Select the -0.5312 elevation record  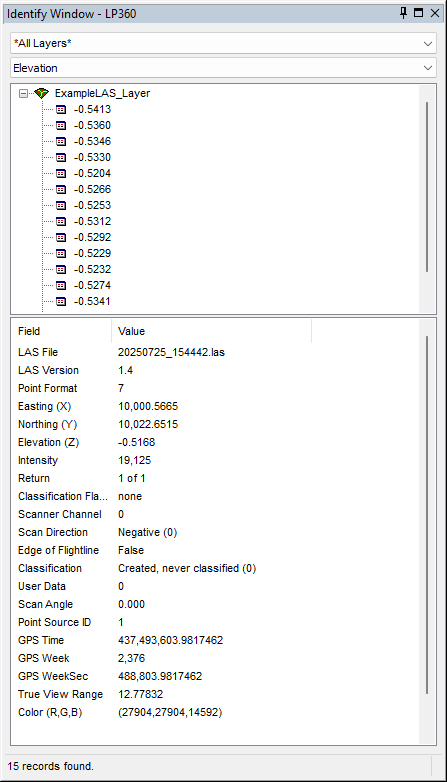(x=92, y=221)
